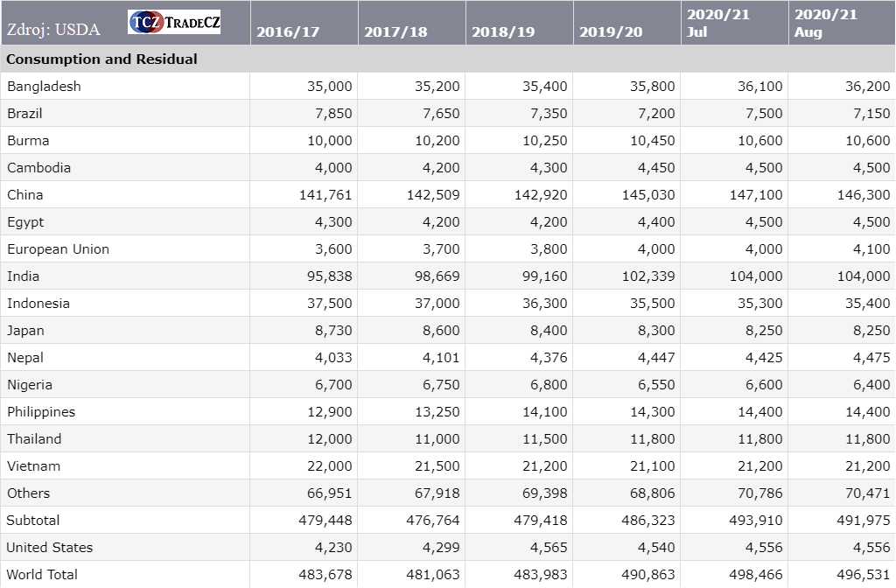Click the China row label
Viewport: 896px width, 588px height.
25,195
